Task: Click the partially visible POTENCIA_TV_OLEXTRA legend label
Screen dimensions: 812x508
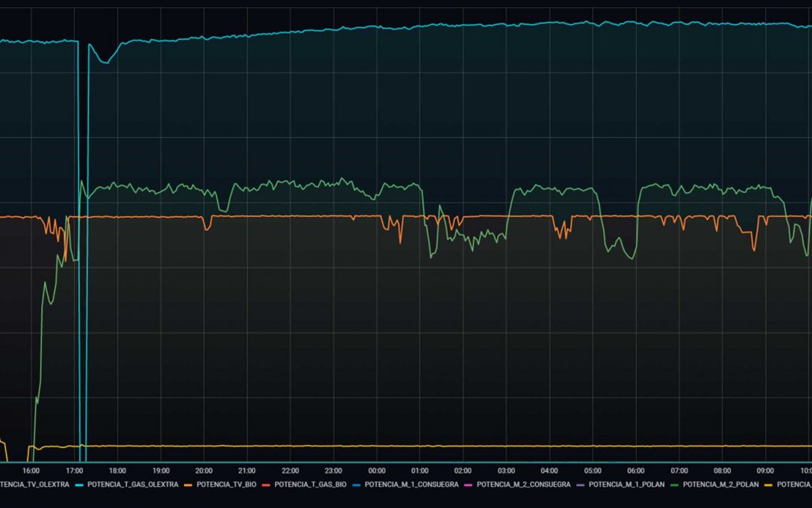Action: tap(34, 485)
